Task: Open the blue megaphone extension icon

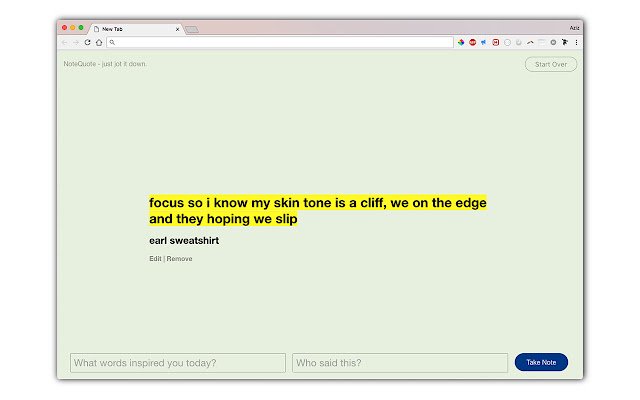Action: click(x=484, y=42)
